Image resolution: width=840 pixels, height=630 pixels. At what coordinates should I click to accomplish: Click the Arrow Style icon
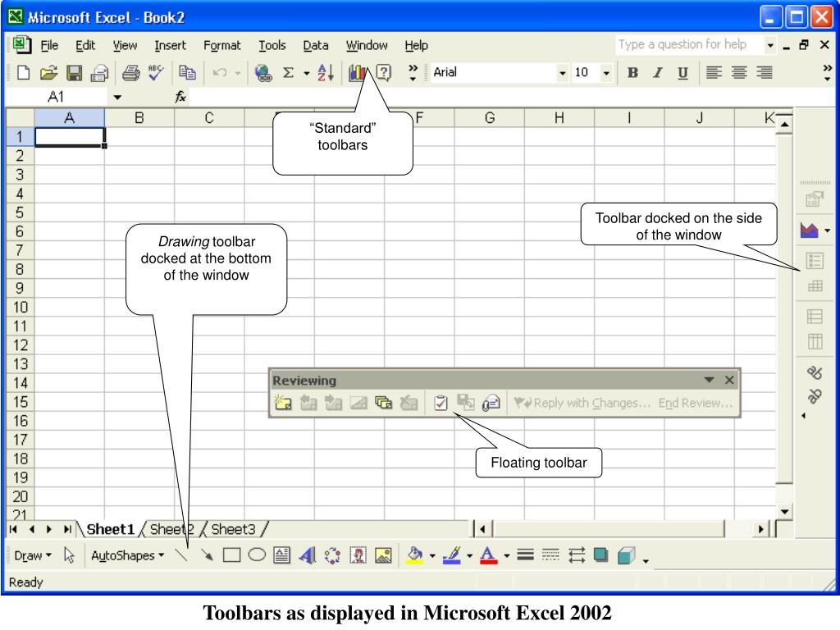pyautogui.click(x=577, y=555)
